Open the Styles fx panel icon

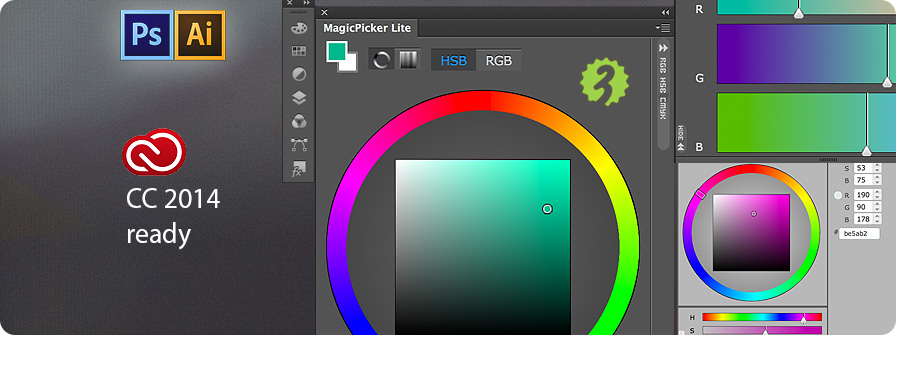(298, 168)
